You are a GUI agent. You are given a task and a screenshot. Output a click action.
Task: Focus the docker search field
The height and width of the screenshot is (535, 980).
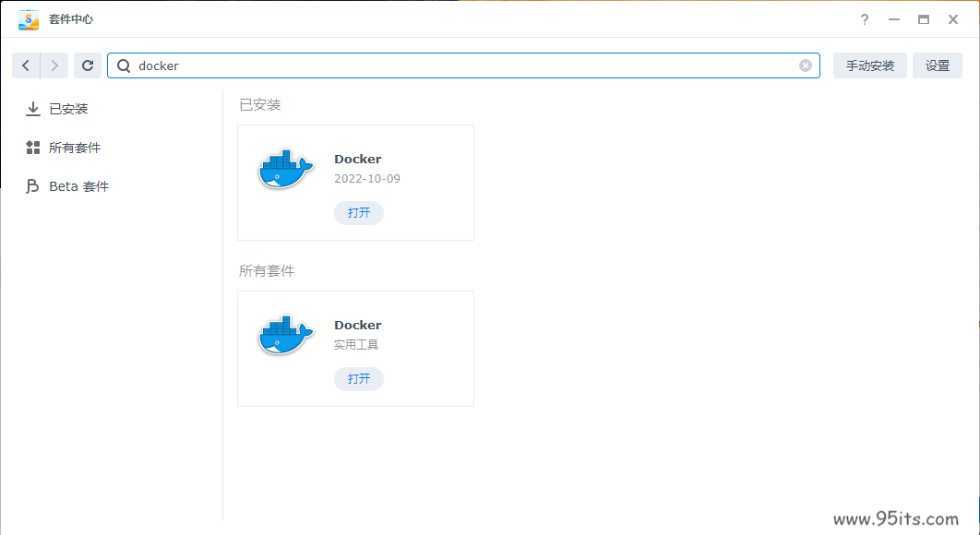pyautogui.click(x=464, y=65)
